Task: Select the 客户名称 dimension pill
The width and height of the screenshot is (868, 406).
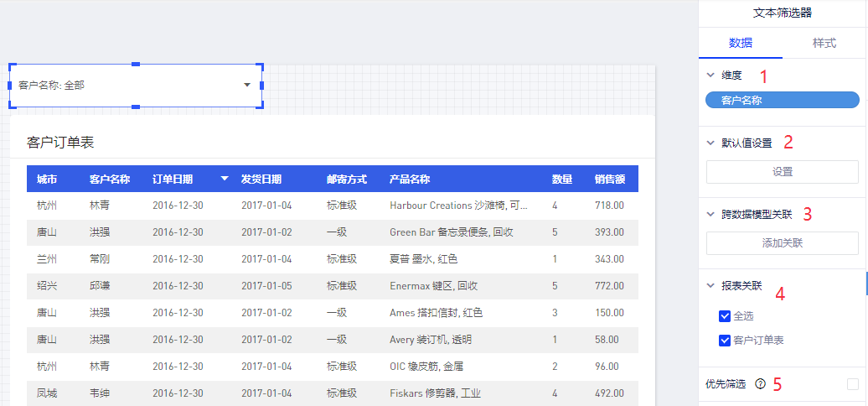Action: click(x=782, y=100)
